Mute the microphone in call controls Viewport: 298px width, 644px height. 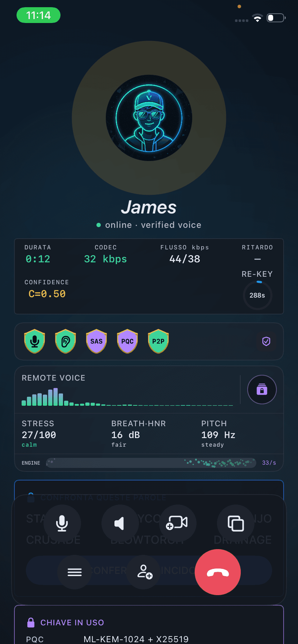tap(62, 523)
